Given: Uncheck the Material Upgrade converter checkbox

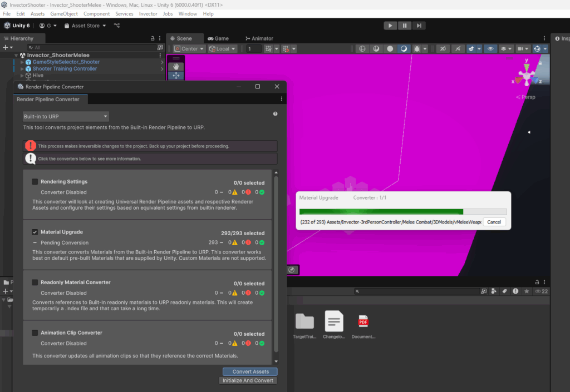Looking at the screenshot, I should [35, 232].
